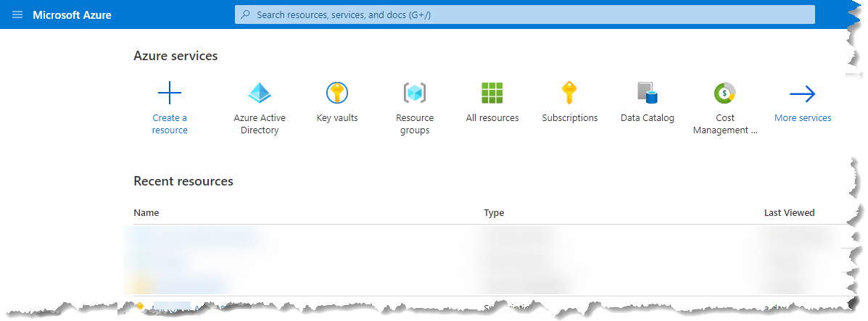Click the Data Catalog label
Image resolution: width=868 pixels, height=321 pixels.
647,118
